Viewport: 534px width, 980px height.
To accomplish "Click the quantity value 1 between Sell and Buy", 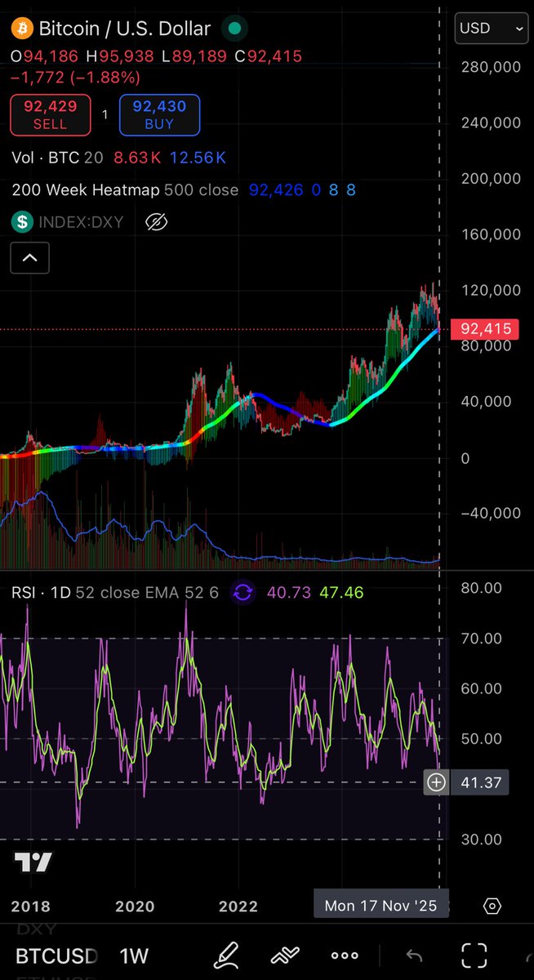I will pos(105,115).
